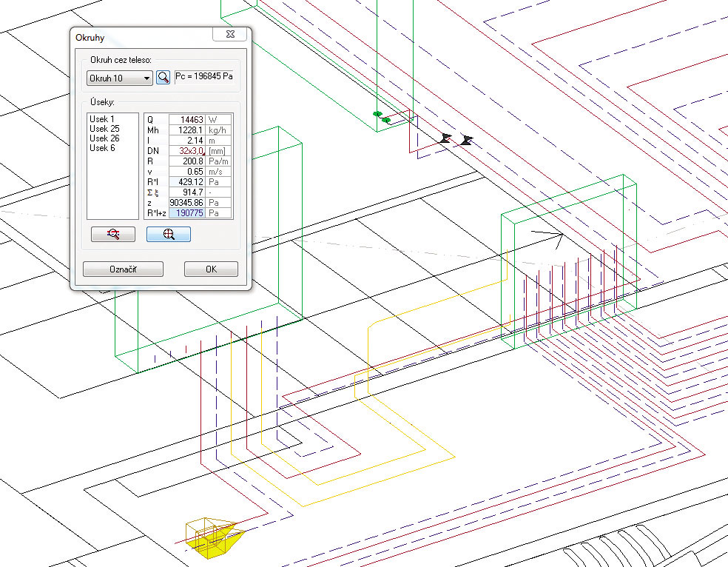Click the green dot connection points
The height and width of the screenshot is (567, 728).
[381, 116]
